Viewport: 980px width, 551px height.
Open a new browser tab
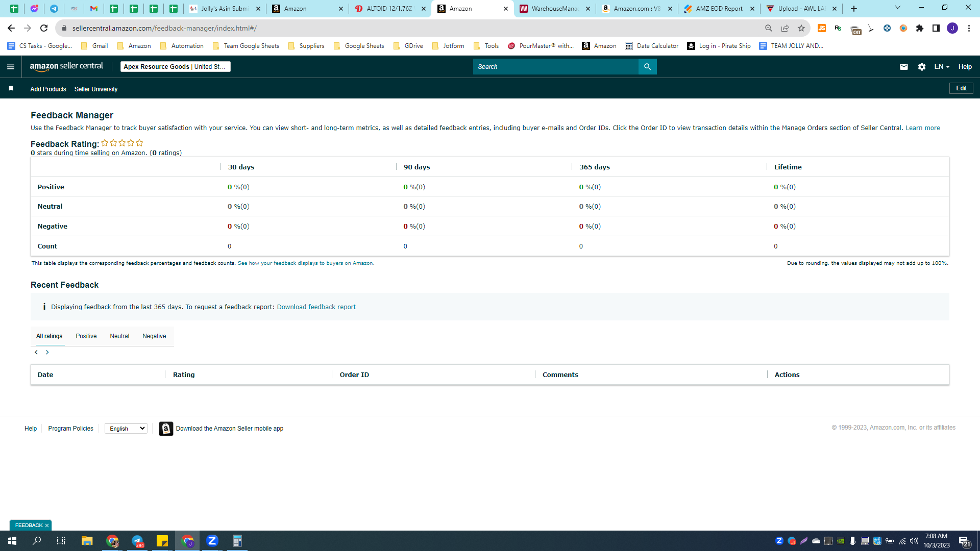[x=854, y=9]
